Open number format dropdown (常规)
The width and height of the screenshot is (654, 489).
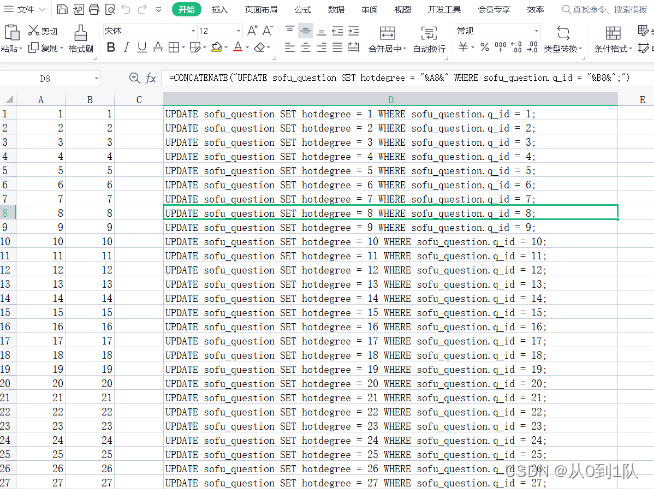[536, 31]
